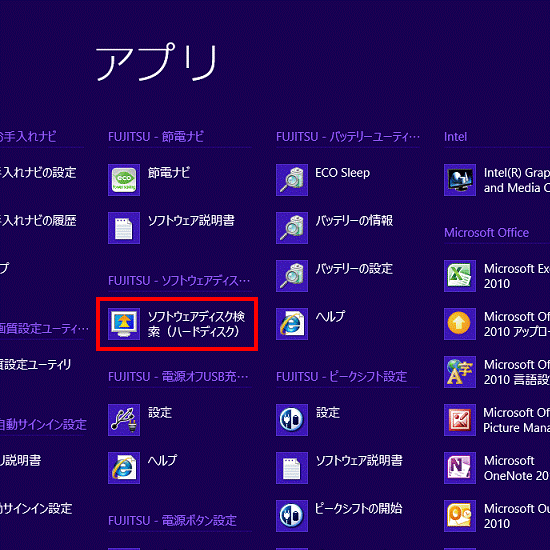Screen dimensions: 550x550
Task: Open バッテリーの情報 icon
Action: pyautogui.click(x=292, y=228)
